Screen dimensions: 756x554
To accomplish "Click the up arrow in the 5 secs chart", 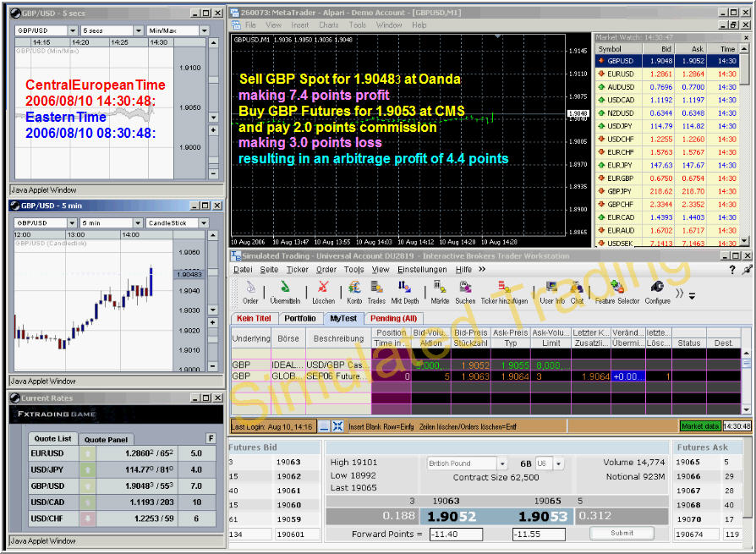I will click(x=214, y=43).
